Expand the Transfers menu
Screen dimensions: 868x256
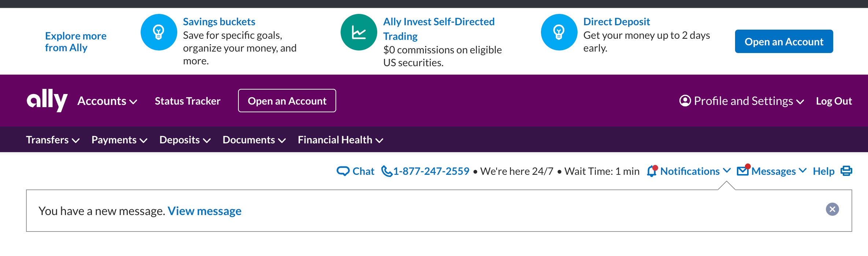(x=53, y=140)
